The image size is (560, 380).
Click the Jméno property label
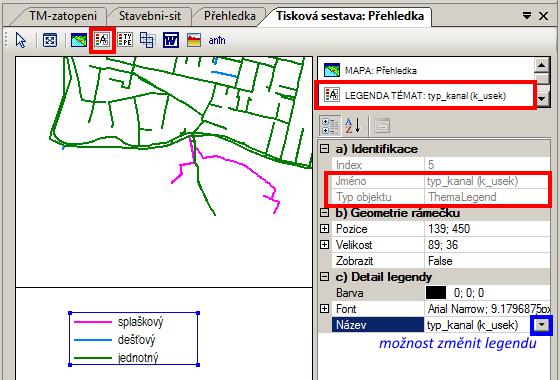(351, 181)
